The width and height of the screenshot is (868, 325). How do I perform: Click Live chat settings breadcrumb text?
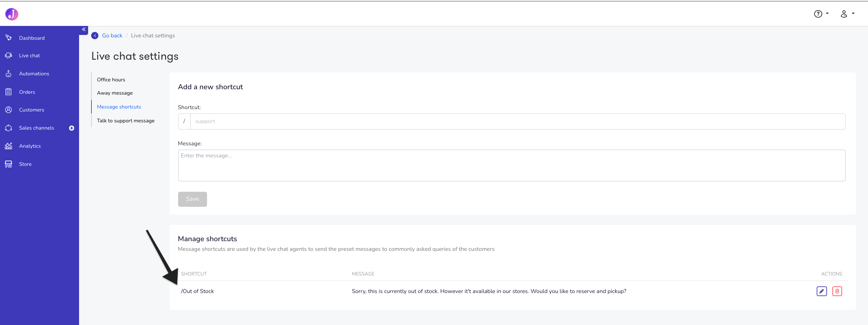(153, 36)
